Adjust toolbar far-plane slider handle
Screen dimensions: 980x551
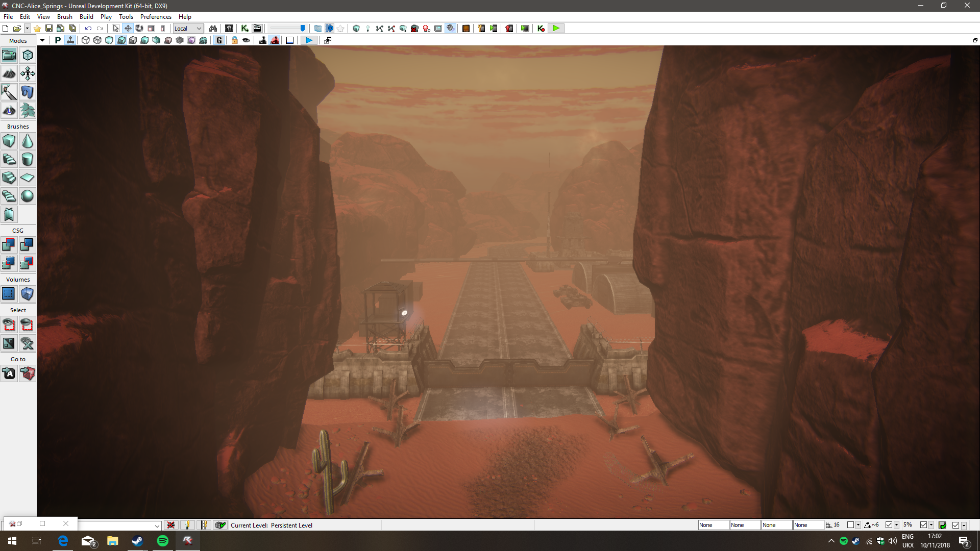pyautogui.click(x=303, y=29)
